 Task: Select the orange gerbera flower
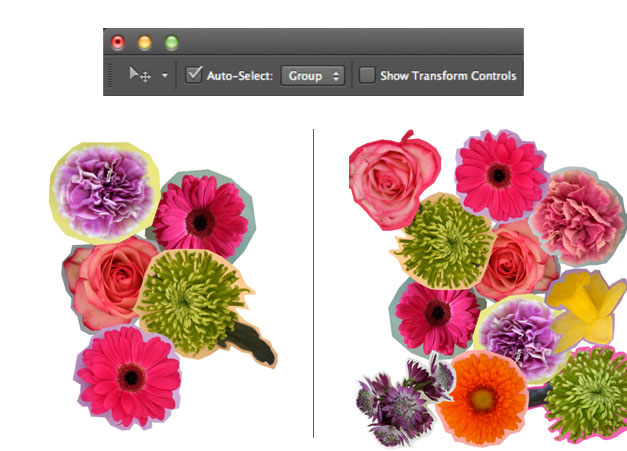pos(482,398)
